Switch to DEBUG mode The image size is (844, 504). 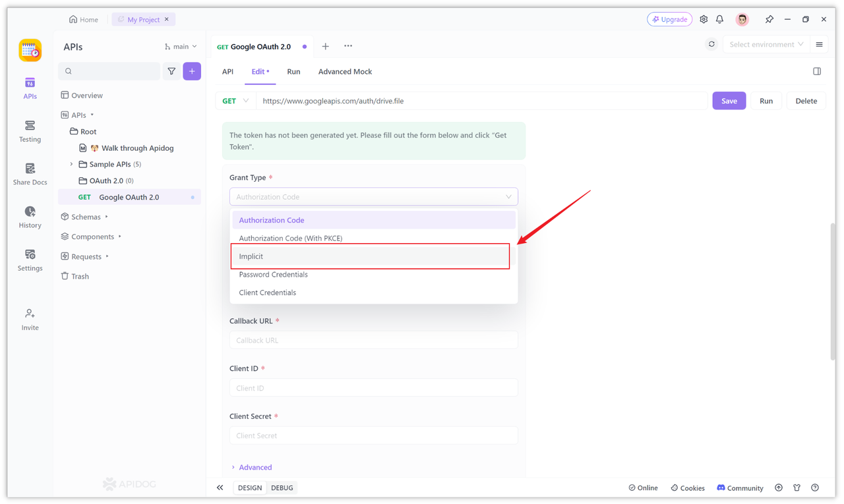[282, 488]
